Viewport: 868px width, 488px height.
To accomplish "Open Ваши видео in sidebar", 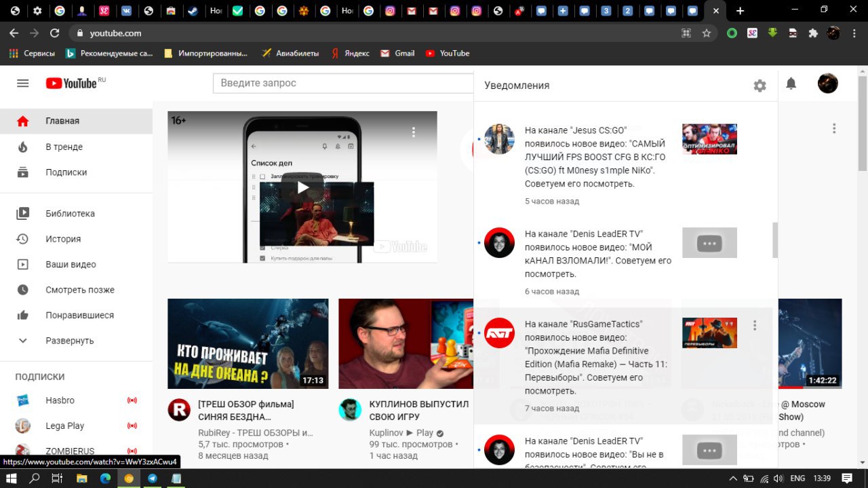I will [76, 265].
